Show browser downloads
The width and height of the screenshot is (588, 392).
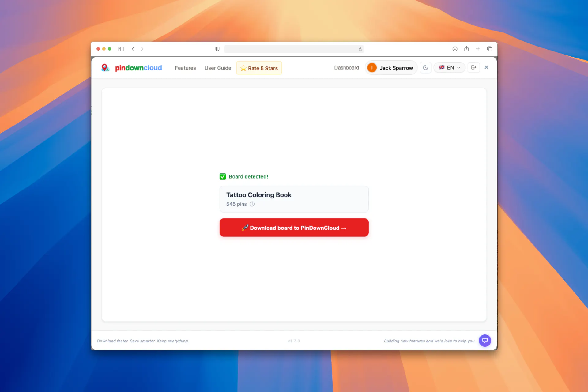455,49
